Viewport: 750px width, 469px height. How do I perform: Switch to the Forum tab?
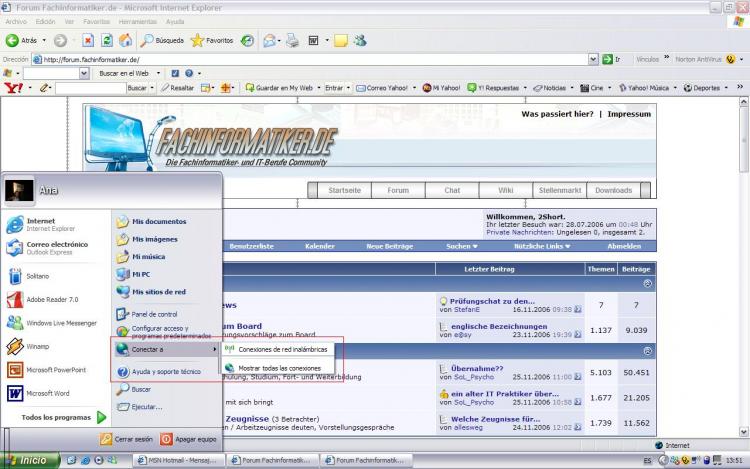tap(398, 190)
